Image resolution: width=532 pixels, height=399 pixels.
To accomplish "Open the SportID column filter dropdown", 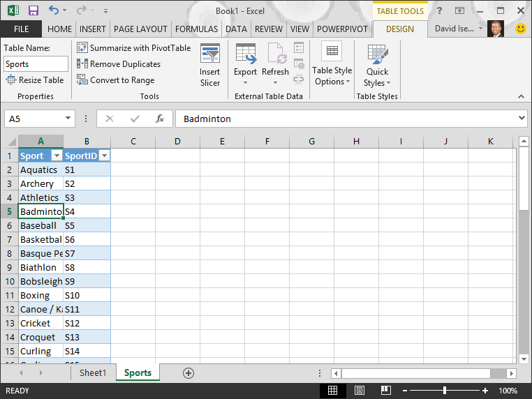I will click(105, 156).
